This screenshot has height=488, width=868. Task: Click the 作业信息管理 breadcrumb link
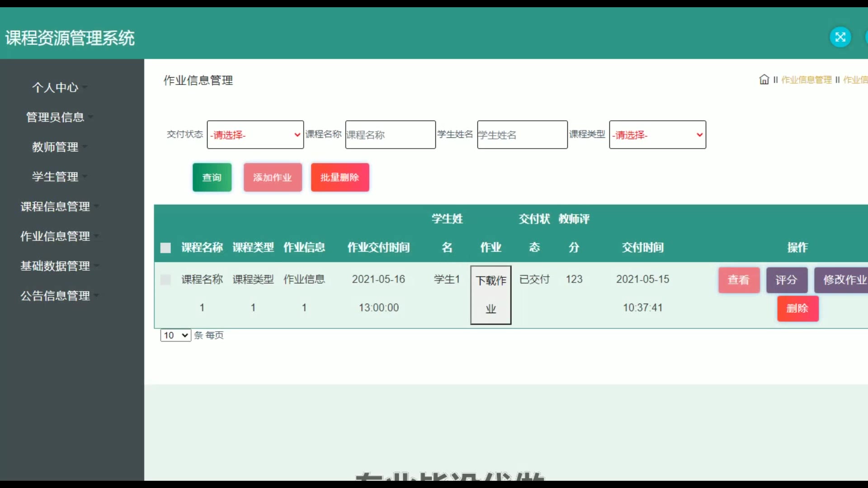coord(806,80)
